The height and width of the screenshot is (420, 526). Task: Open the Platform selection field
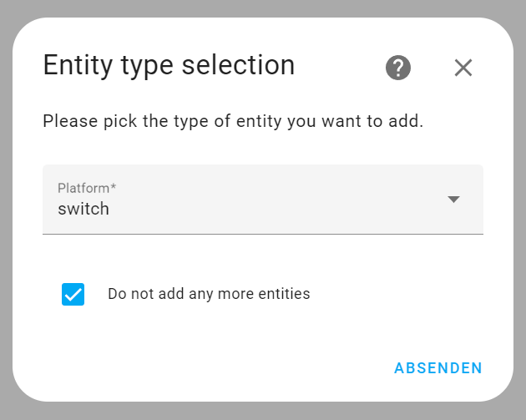click(x=263, y=200)
